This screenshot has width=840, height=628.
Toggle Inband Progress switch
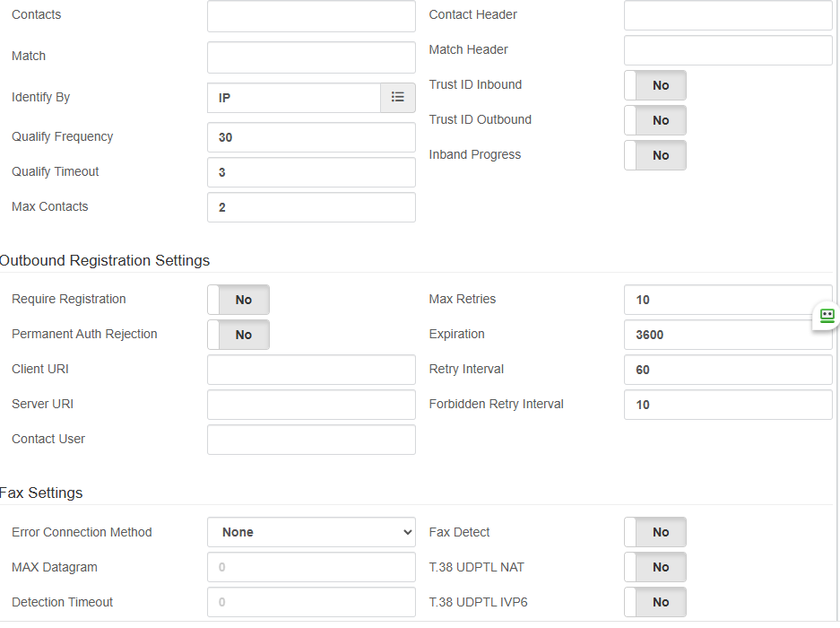point(654,155)
